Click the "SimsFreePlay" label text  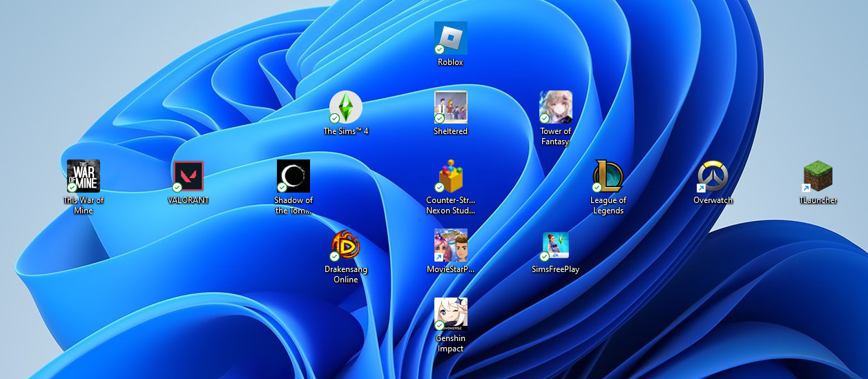click(x=556, y=269)
